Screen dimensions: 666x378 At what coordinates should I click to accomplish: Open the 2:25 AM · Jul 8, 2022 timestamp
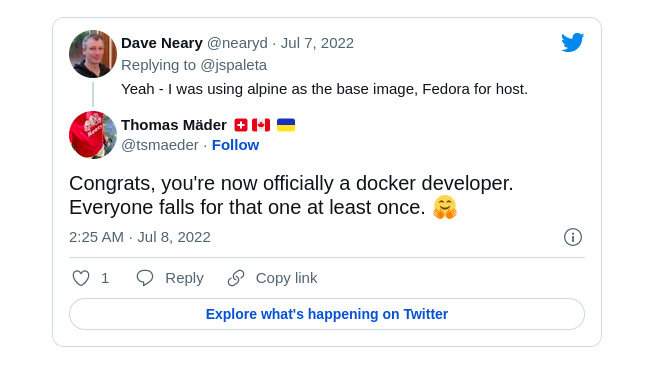coord(140,237)
